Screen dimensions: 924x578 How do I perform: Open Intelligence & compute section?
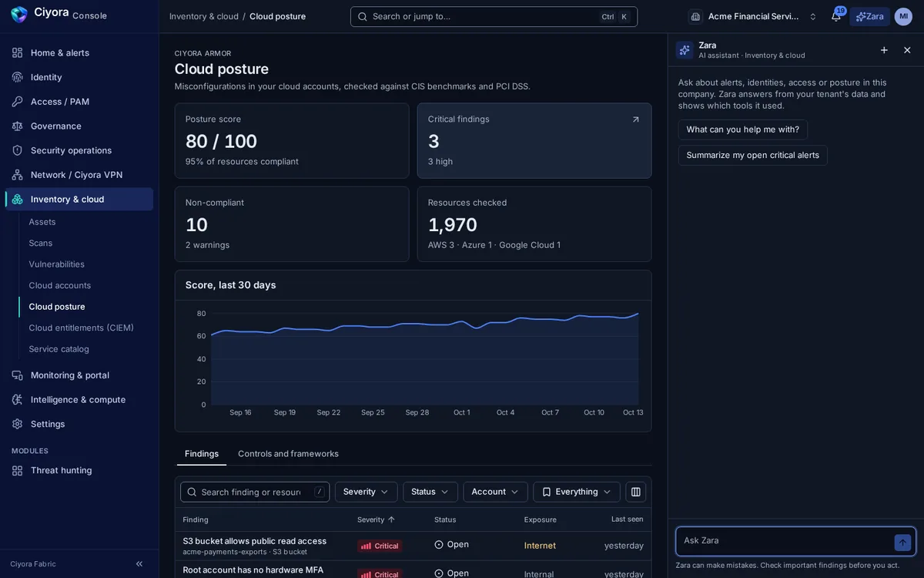[x=79, y=399]
